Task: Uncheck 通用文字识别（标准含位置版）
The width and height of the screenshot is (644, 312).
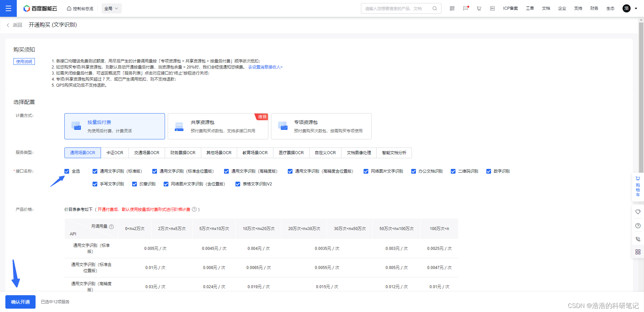Action: (155, 171)
